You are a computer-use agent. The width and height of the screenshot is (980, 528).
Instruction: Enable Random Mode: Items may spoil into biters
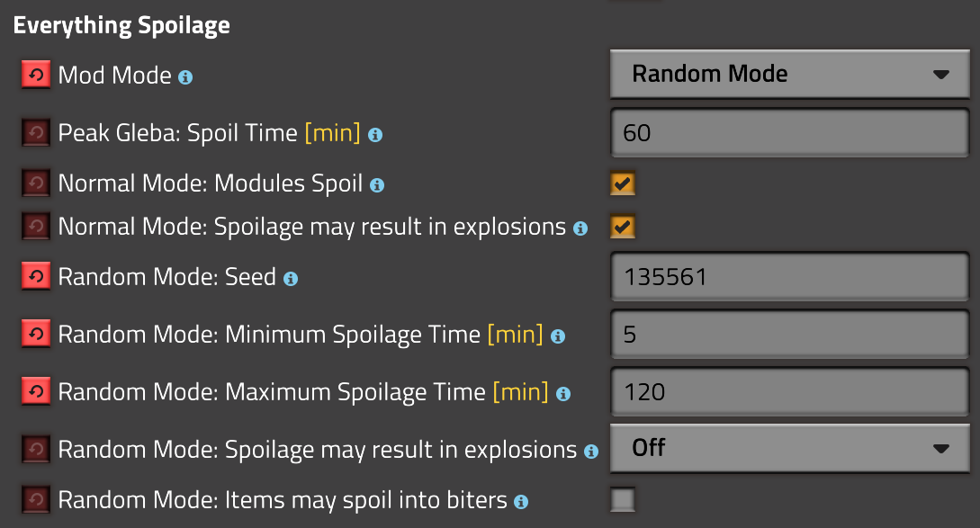point(622,499)
